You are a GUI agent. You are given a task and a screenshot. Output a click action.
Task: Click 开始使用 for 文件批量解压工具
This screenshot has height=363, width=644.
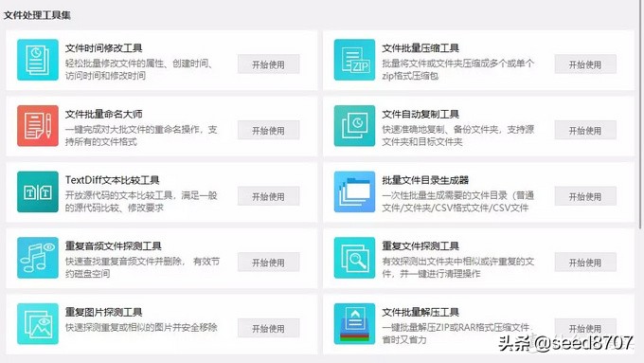click(585, 328)
